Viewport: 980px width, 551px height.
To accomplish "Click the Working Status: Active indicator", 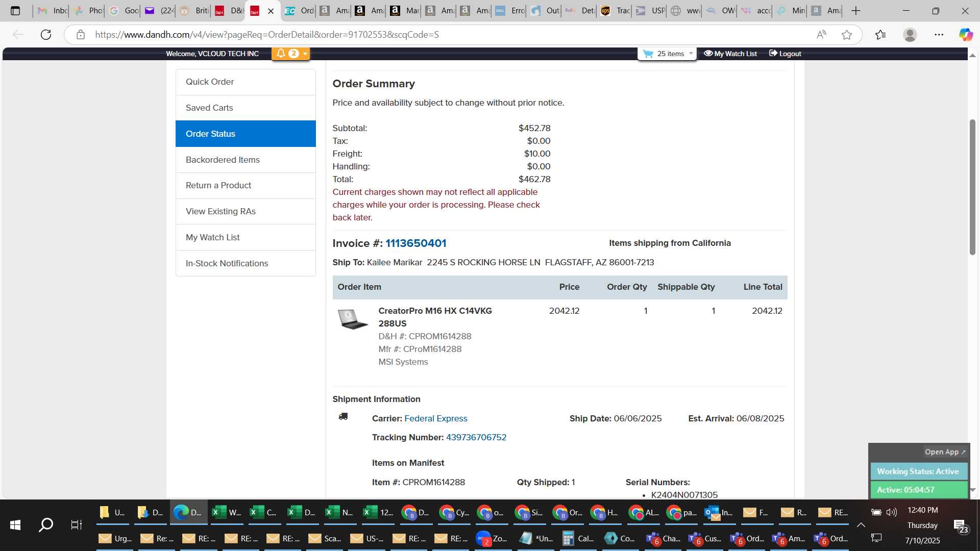I will [918, 471].
